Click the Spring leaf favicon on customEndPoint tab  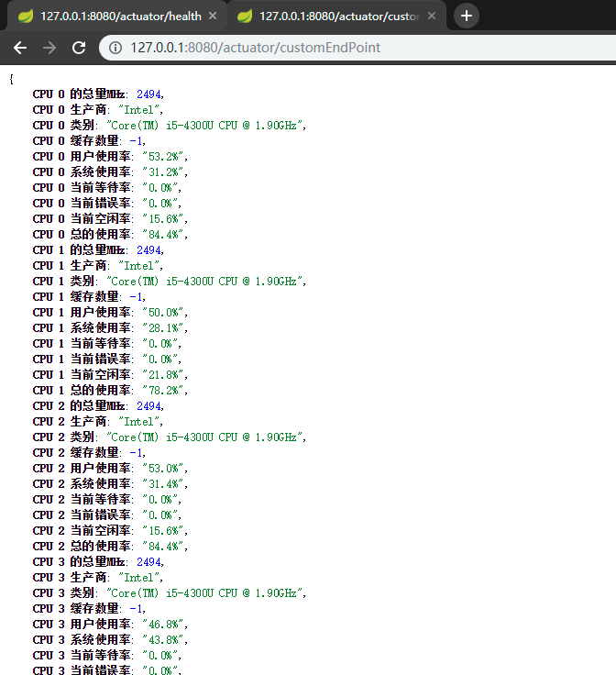coord(245,16)
